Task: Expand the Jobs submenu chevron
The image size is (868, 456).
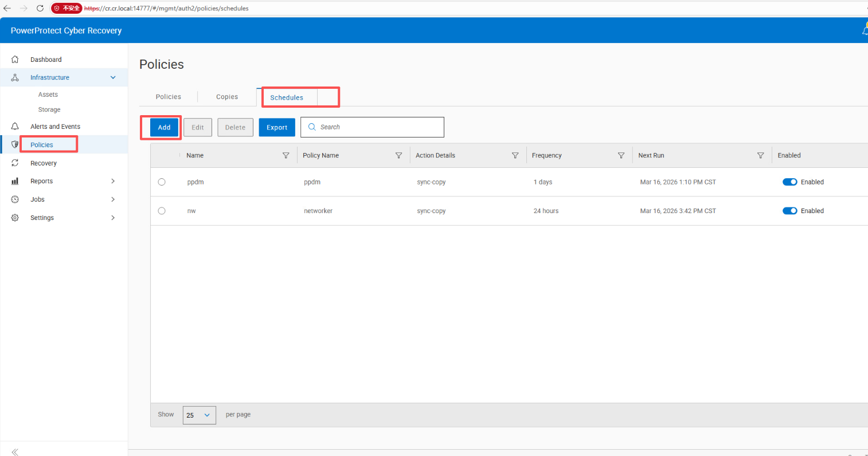Action: [x=113, y=199]
